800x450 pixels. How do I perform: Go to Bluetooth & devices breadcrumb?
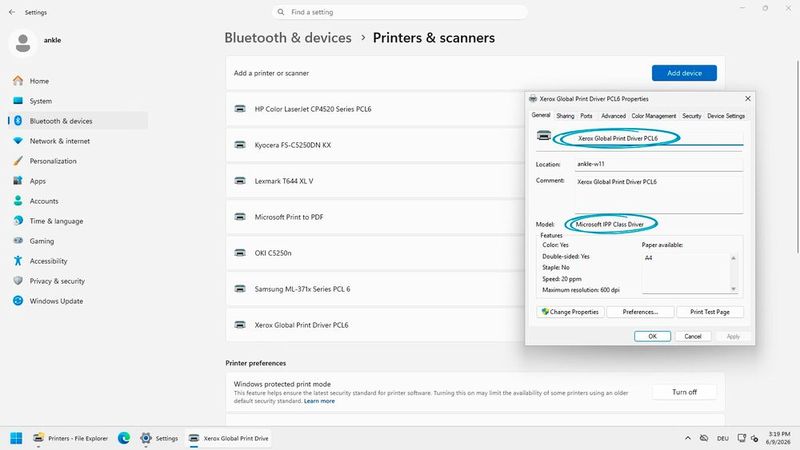(x=288, y=38)
